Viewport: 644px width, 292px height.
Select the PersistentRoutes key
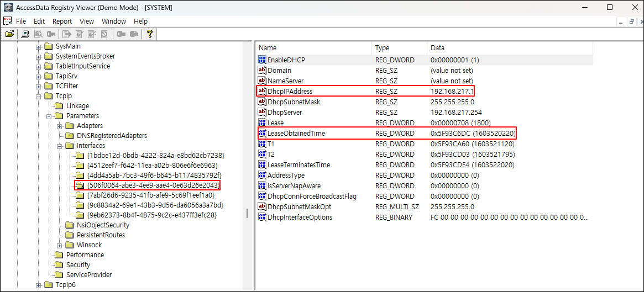(101, 235)
